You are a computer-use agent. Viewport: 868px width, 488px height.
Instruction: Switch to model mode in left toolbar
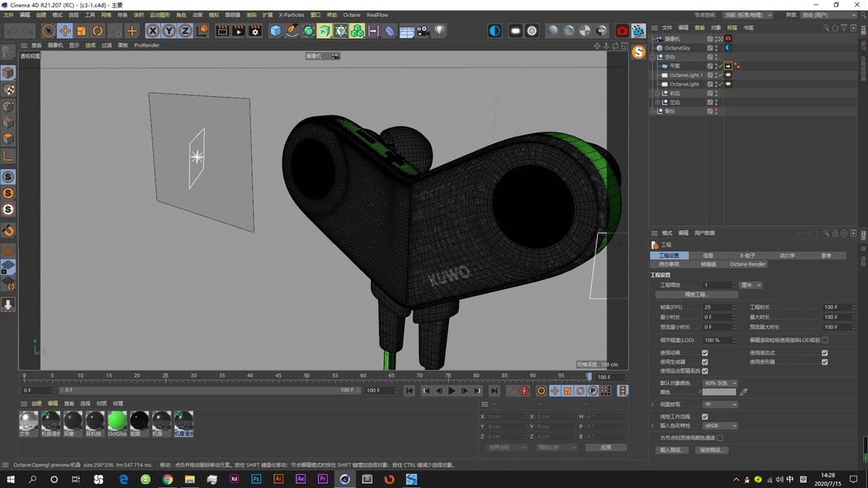pos(8,72)
